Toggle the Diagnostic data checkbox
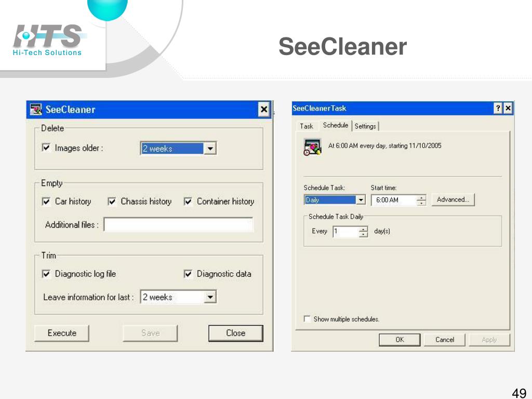The image size is (532, 399). click(x=188, y=274)
